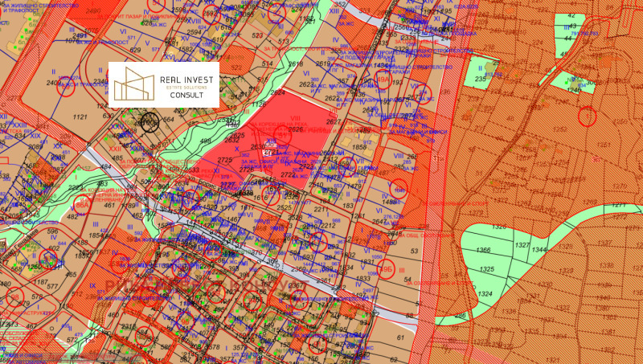643x364 pixels.
Task: Select green parcel 1366
Action: click(484, 250)
